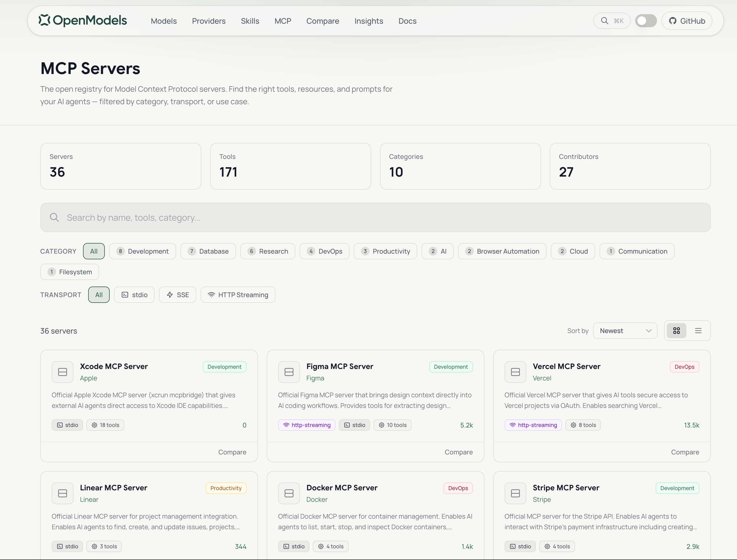Switch to grid view layout icon
Viewport: 737px width, 560px height.
point(676,331)
